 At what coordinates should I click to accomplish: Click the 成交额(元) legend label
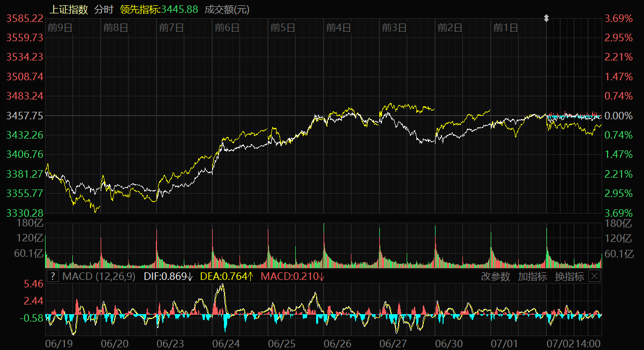point(227,9)
